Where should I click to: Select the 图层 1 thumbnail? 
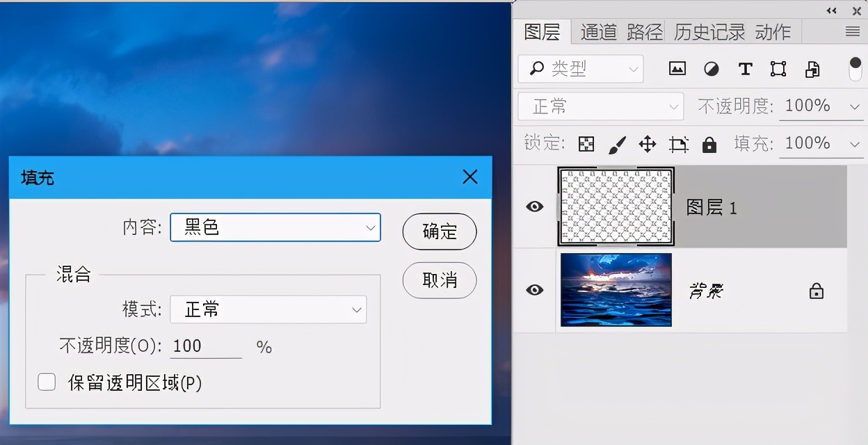(x=616, y=207)
